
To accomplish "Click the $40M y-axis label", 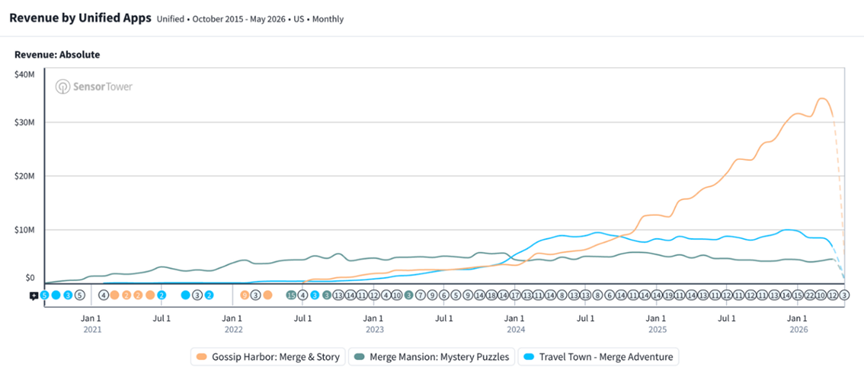I will (x=25, y=74).
